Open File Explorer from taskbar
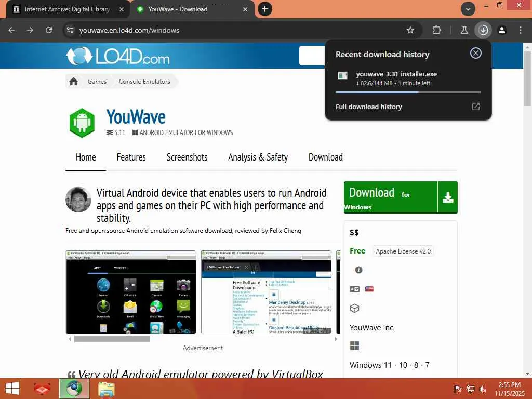The height and width of the screenshot is (399, 532). (107, 389)
